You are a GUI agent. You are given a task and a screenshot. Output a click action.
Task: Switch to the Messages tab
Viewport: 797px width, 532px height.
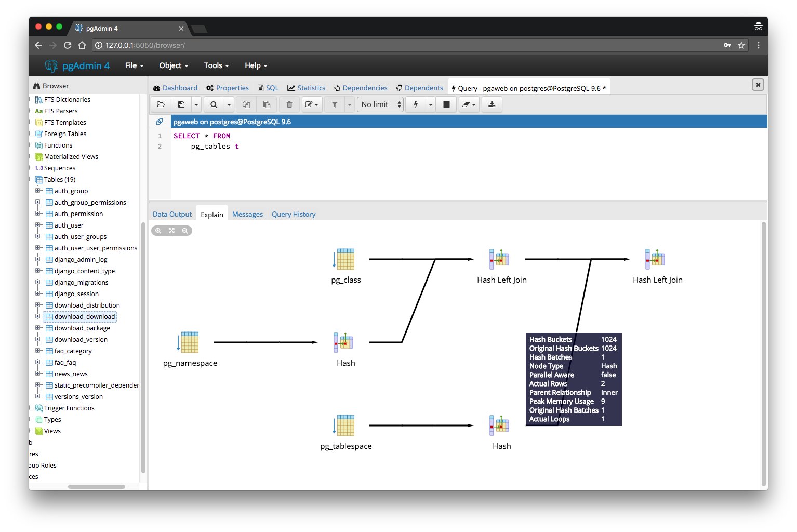point(247,214)
